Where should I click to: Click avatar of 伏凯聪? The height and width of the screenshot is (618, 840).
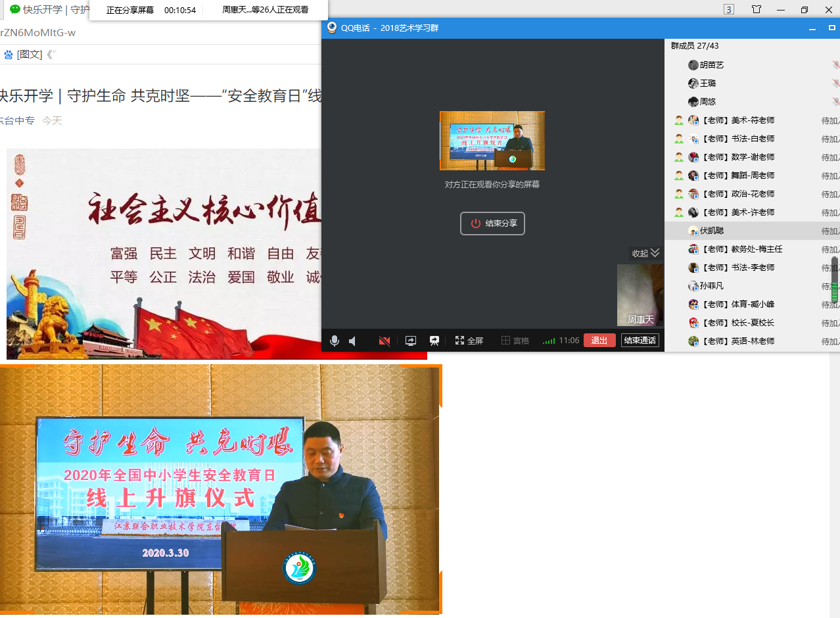click(693, 231)
